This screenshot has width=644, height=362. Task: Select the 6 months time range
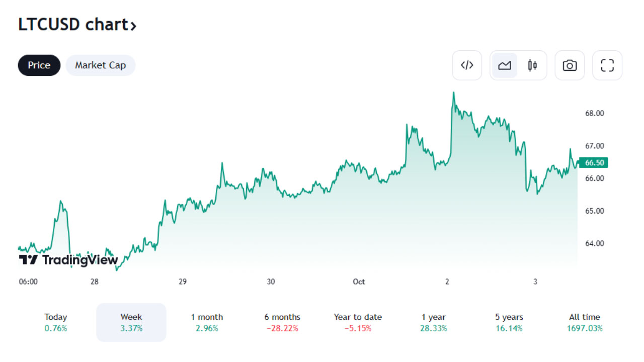(282, 322)
